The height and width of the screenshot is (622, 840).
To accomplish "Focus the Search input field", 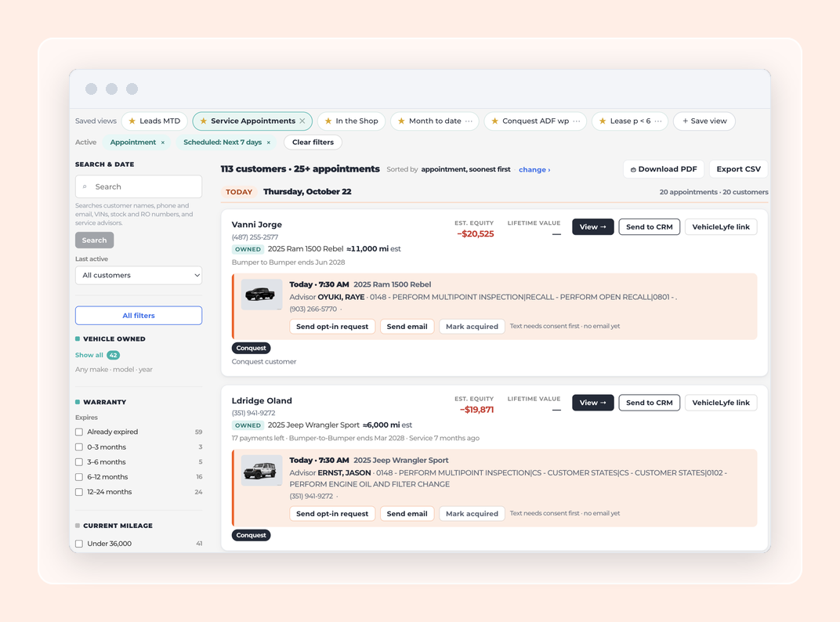I will point(139,187).
